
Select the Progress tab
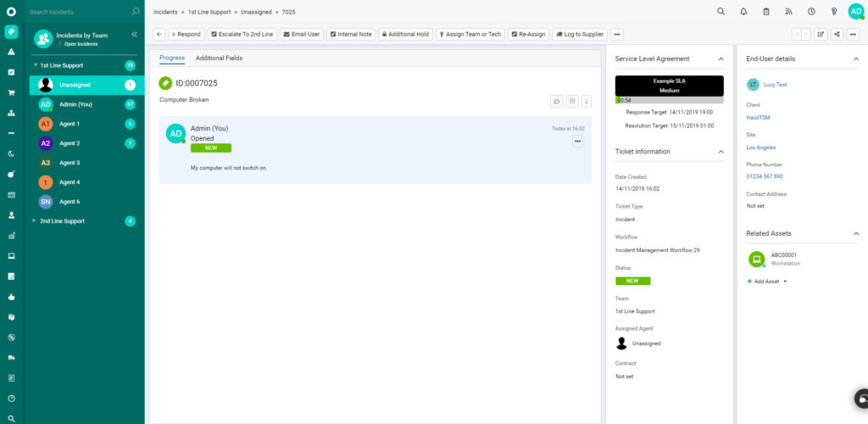point(172,58)
